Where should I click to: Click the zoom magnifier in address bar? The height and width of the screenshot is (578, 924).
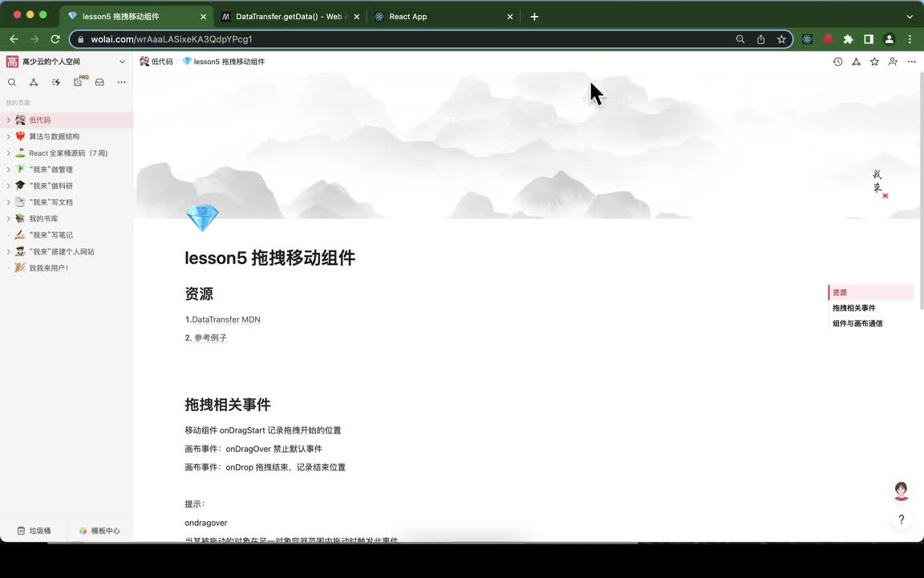(x=740, y=39)
